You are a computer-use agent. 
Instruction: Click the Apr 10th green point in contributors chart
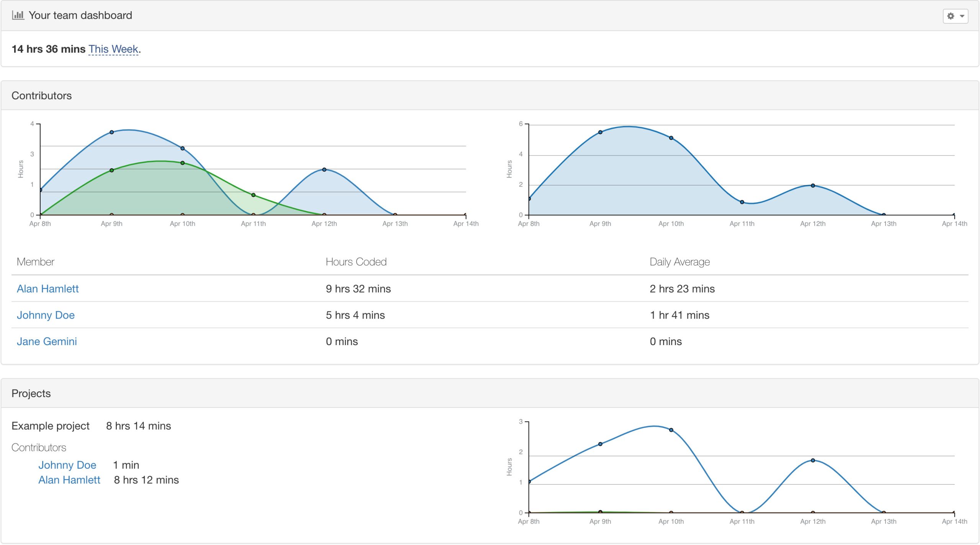click(183, 163)
